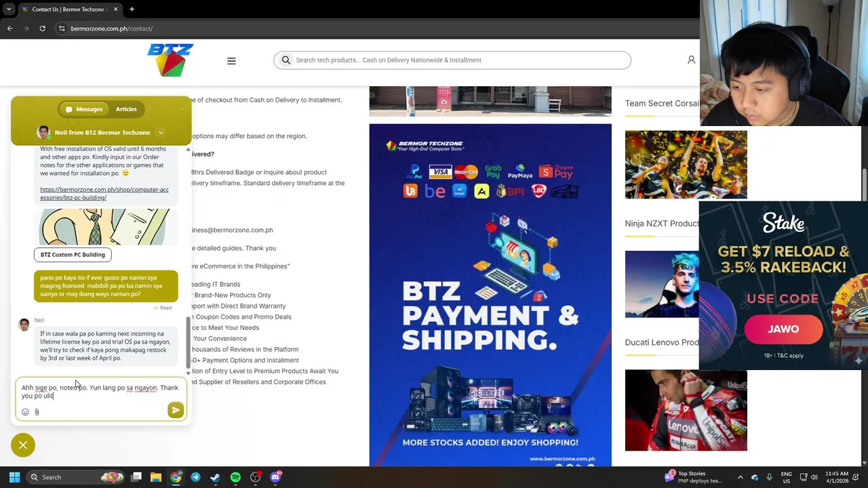Open ENG US language switcher

point(786,477)
